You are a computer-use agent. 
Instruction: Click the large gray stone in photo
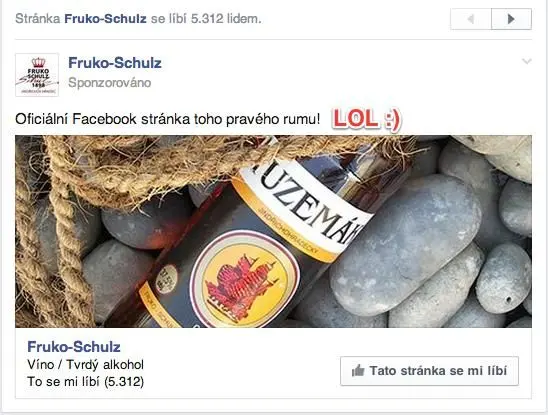[x=404, y=245]
